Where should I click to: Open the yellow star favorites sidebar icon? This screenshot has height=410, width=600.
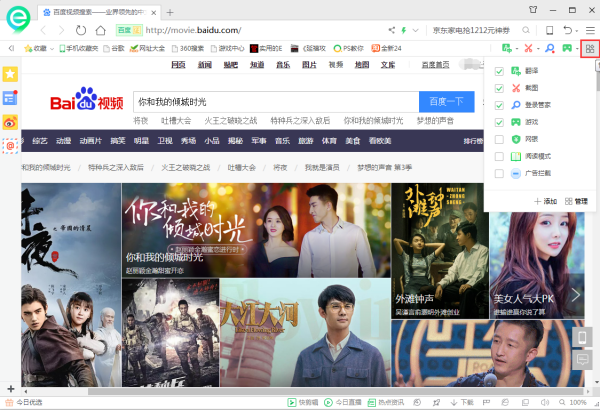[10, 74]
